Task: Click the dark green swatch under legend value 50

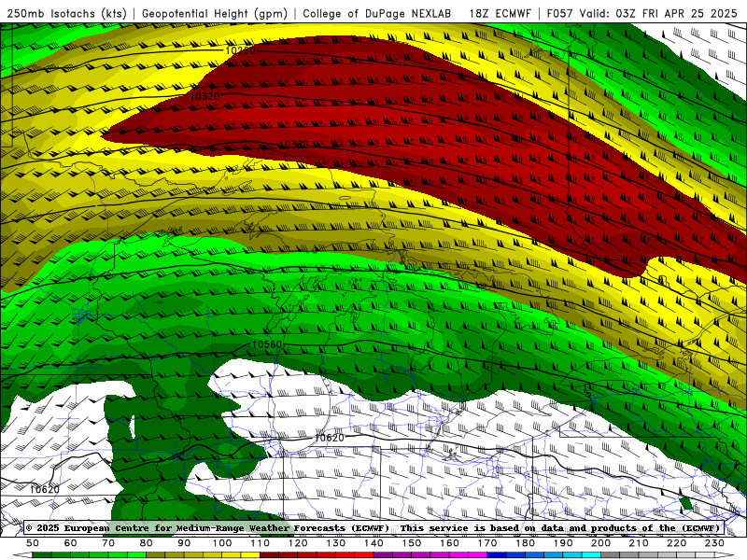Action: tap(41, 555)
